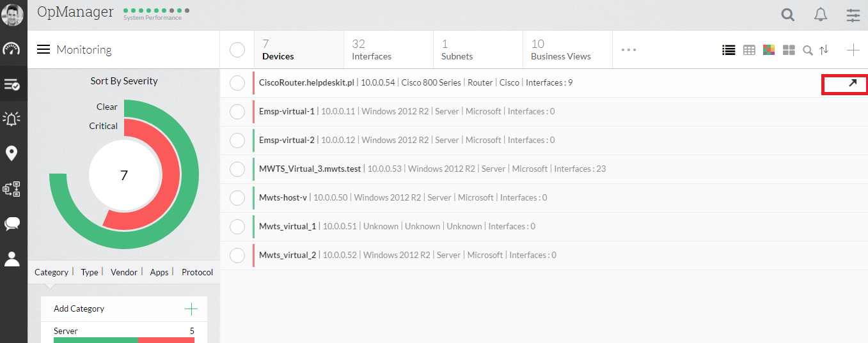The width and height of the screenshot is (868, 343).
Task: Open the 7 Devices tab
Action: coord(299,50)
